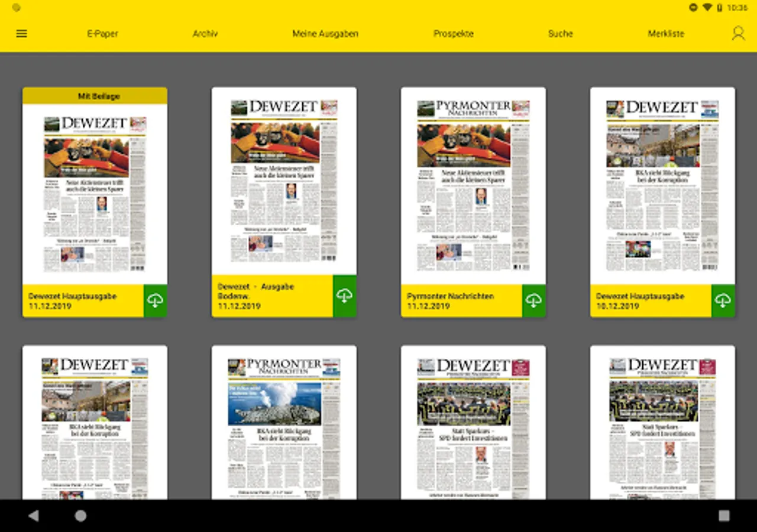
Task: Open Dewezet Hauptausgabe 11.12.2019 cover with Beilage
Action: (x=95, y=194)
